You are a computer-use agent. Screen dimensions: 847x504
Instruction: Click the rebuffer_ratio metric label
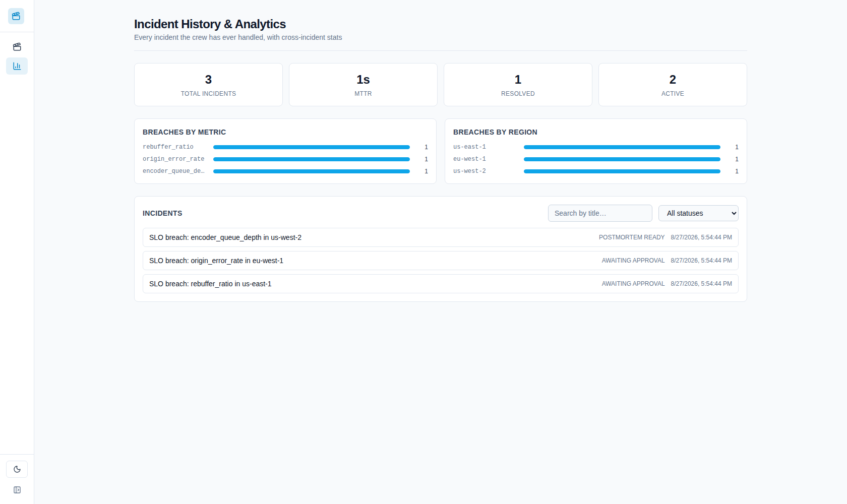pyautogui.click(x=168, y=147)
